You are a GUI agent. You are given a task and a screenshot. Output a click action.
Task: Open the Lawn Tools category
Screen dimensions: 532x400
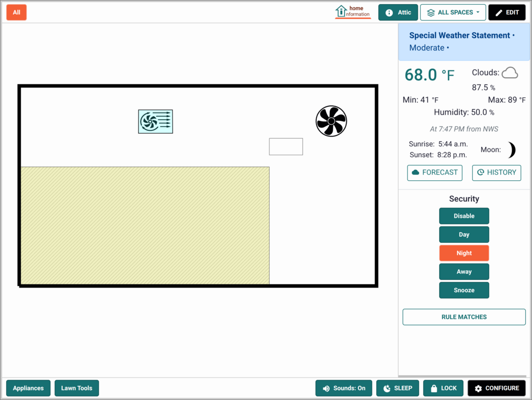pos(77,388)
